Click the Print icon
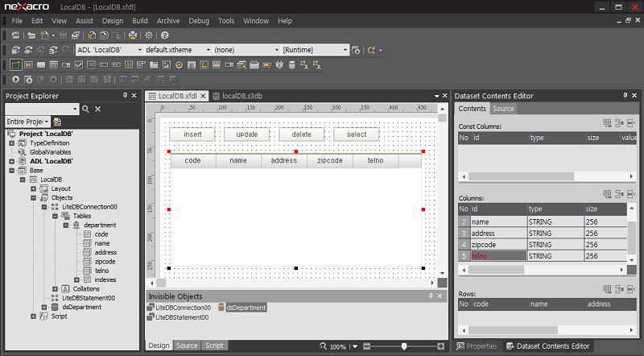 pyautogui.click(x=133, y=35)
